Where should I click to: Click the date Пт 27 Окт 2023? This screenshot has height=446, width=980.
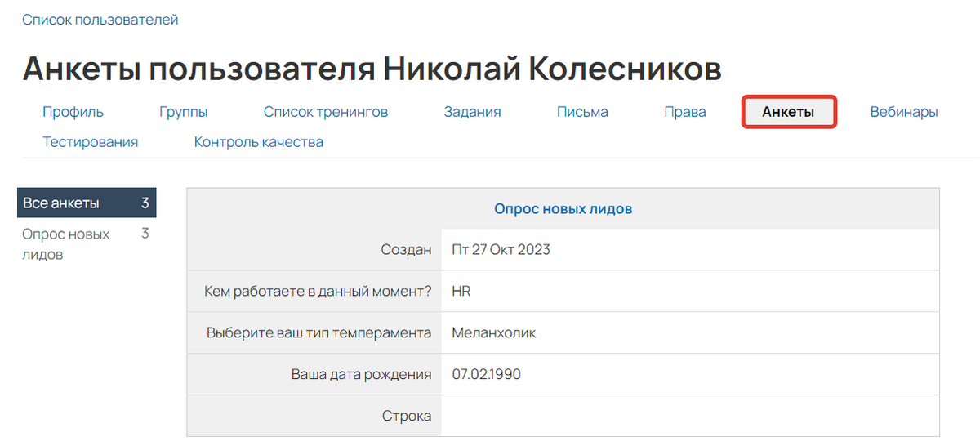pos(501,250)
